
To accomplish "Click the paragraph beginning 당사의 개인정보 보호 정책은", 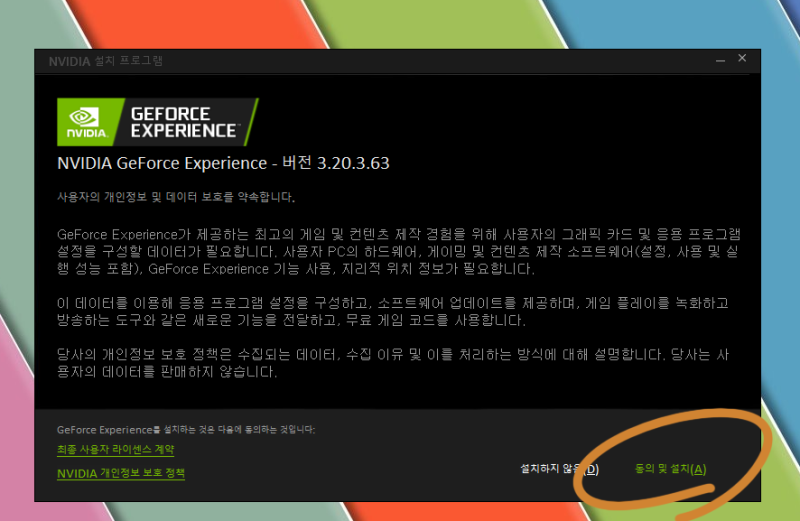I will click(393, 363).
